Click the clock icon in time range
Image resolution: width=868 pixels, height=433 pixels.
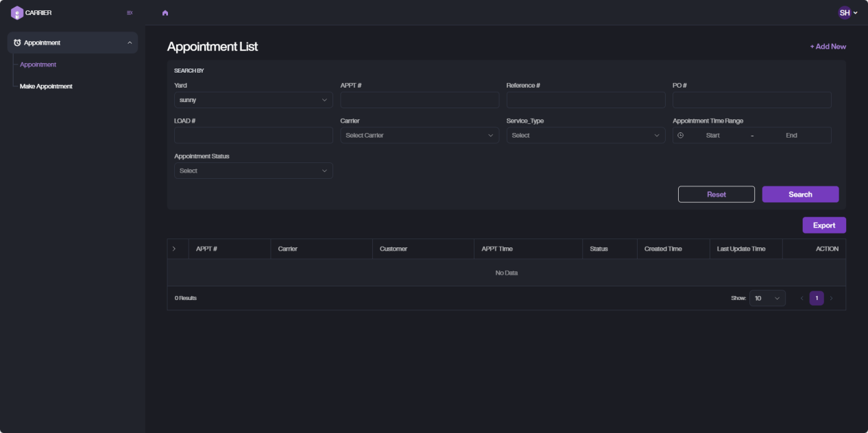pos(680,136)
